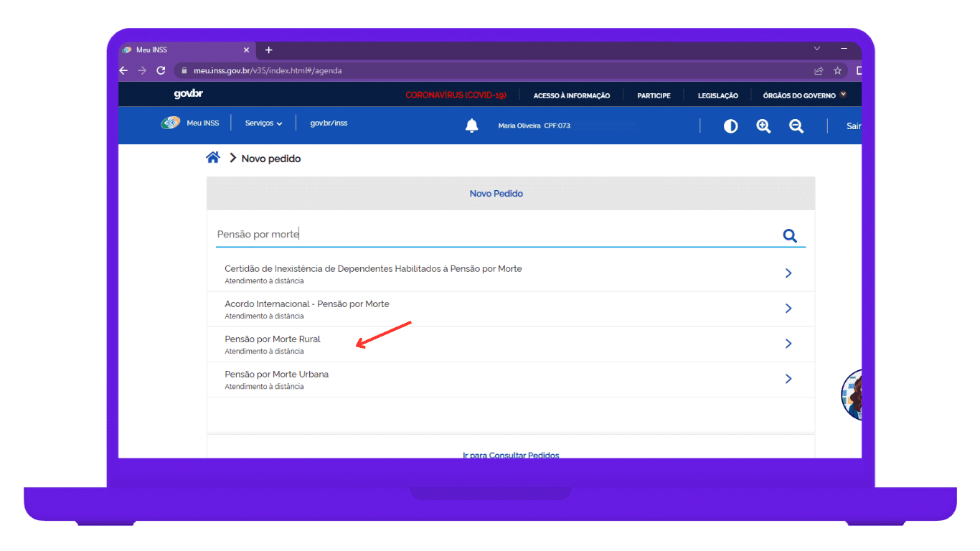Toggle high contrast mode icon
The width and height of the screenshot is (980, 551).
pos(730,126)
